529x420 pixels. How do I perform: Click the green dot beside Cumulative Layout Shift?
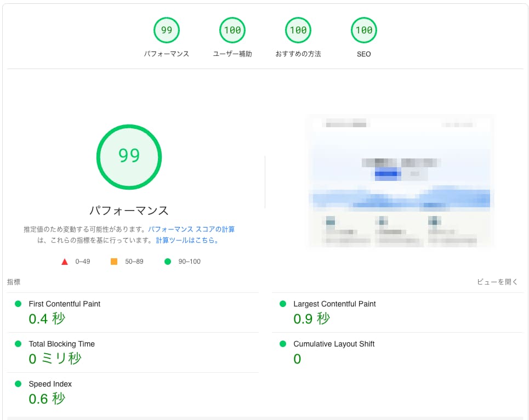[283, 344]
